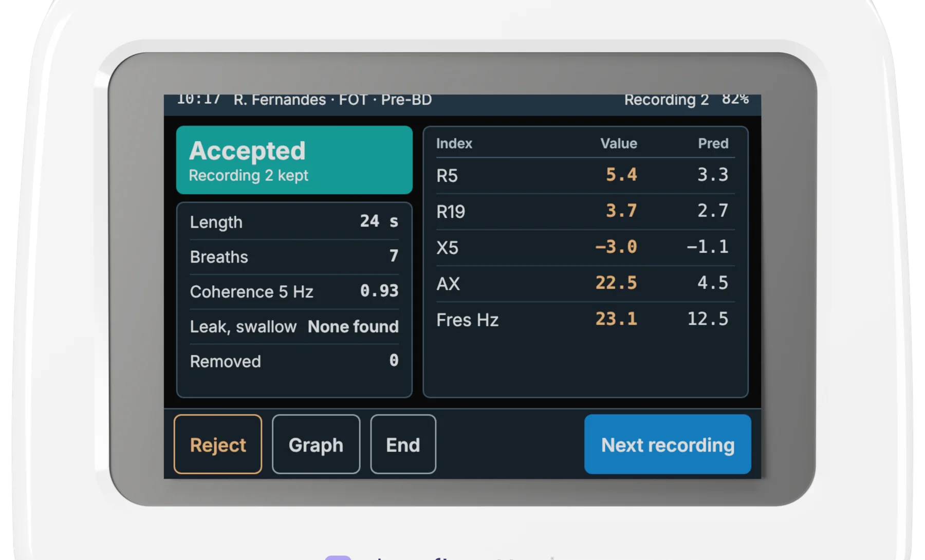This screenshot has width=925, height=560.
Task: Tap the 82% battery indicator
Action: pos(735,99)
